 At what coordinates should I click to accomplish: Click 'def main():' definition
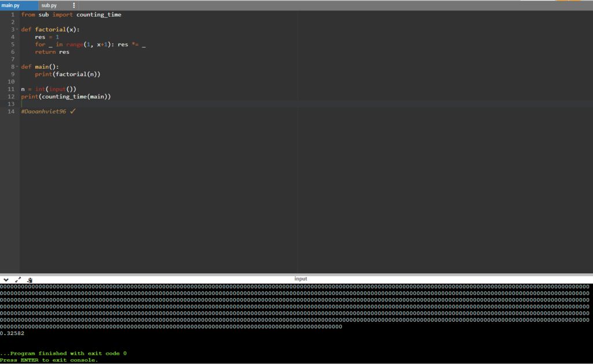[x=40, y=67]
